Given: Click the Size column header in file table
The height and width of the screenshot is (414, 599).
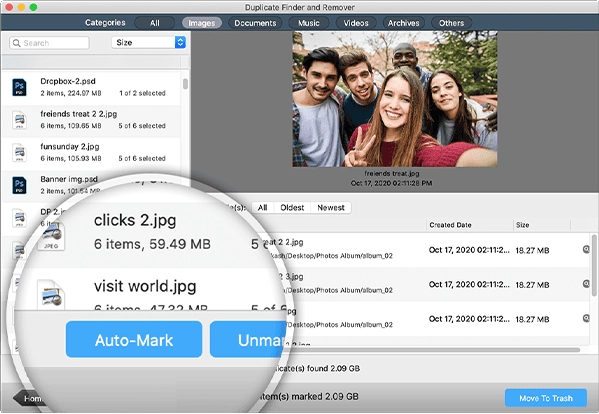Looking at the screenshot, I should (x=523, y=225).
